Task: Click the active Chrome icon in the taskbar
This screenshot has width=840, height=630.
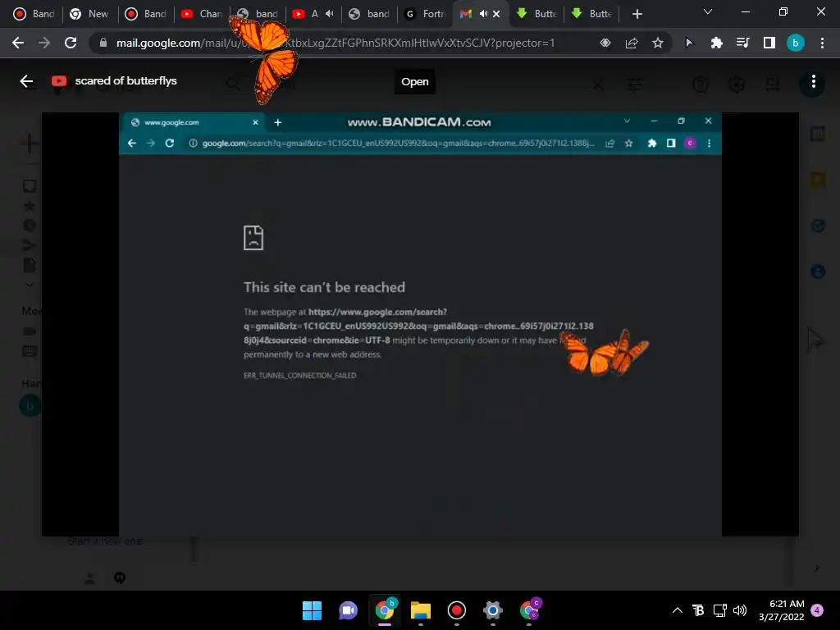Action: pyautogui.click(x=386, y=610)
